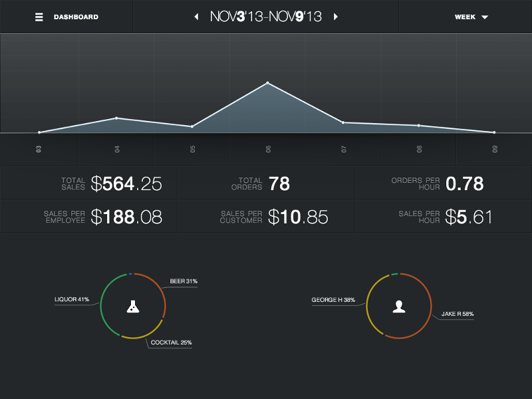532x399 pixels.
Task: Click the person icon in the employees donut chart
Action: coord(399,306)
